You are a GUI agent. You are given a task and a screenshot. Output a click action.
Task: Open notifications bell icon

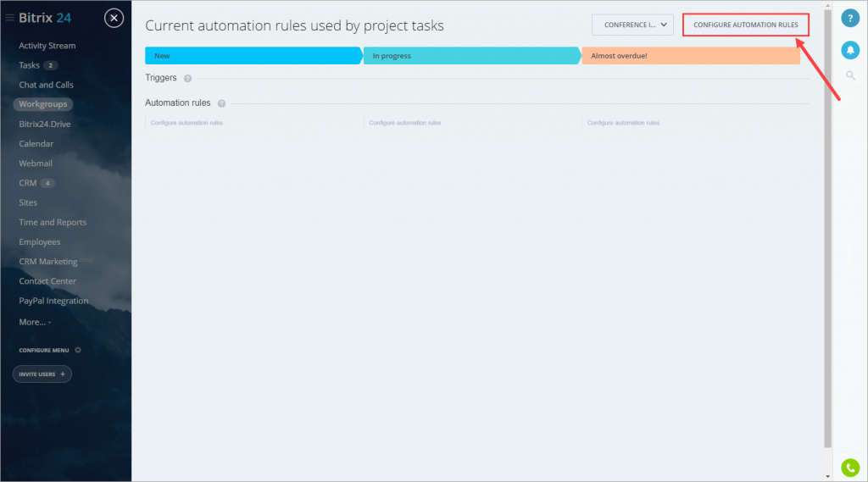(850, 50)
